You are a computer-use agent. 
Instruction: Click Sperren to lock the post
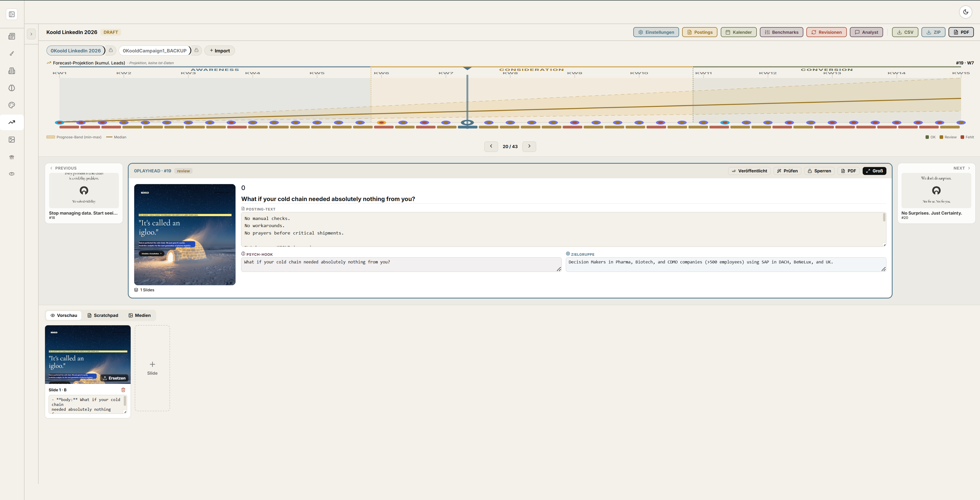(x=819, y=171)
